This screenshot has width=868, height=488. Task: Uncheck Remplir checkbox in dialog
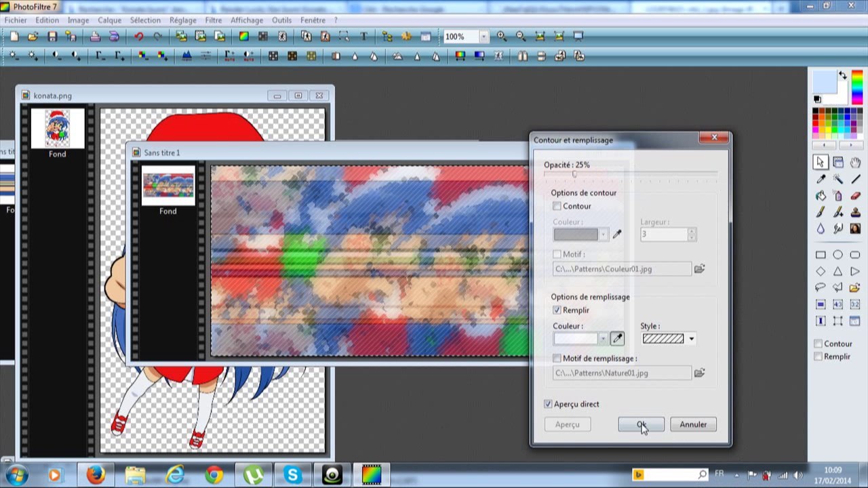click(x=557, y=310)
